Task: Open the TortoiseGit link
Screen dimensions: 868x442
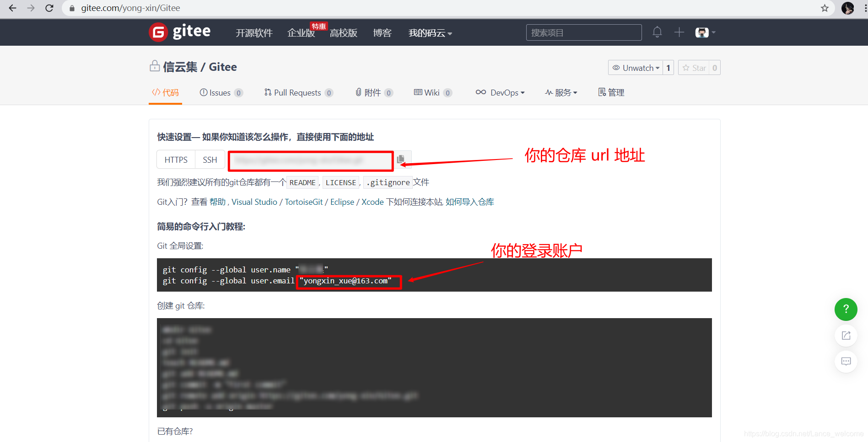Action: [x=304, y=202]
